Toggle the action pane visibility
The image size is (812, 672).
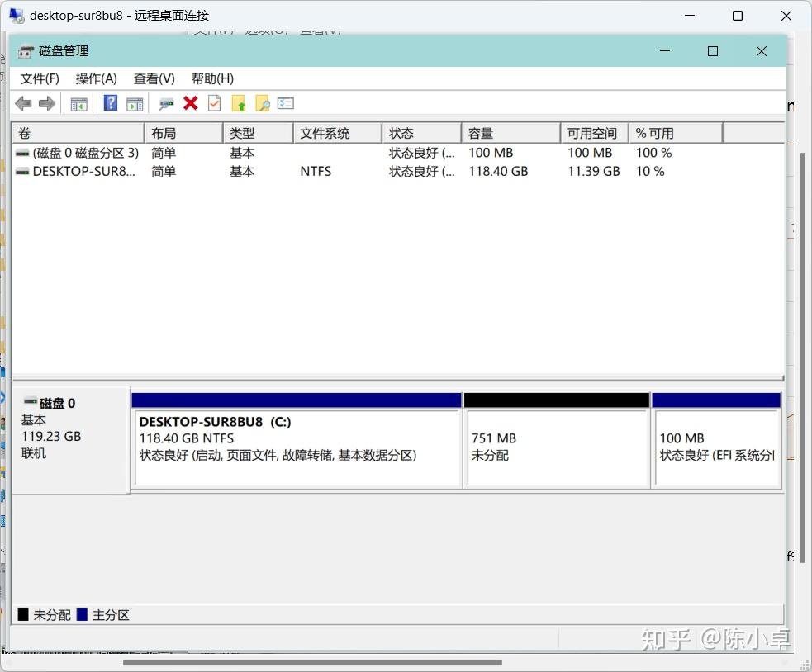[135, 102]
